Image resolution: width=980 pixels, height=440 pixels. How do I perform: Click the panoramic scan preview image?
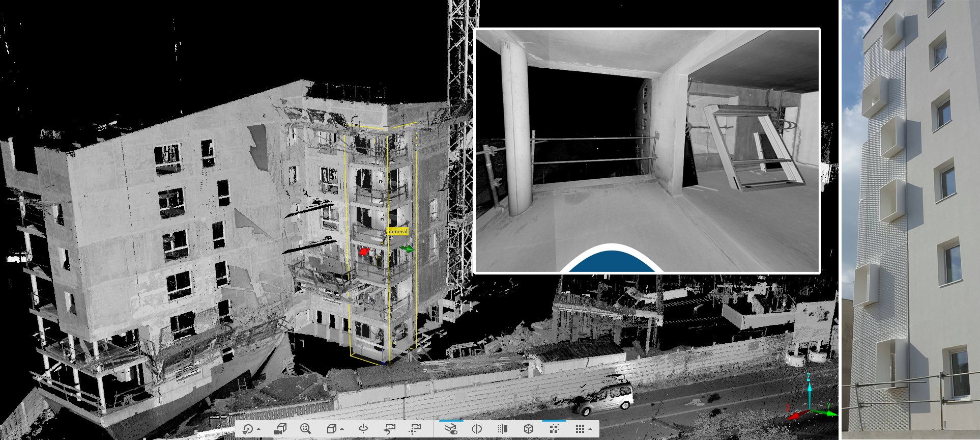[647, 150]
